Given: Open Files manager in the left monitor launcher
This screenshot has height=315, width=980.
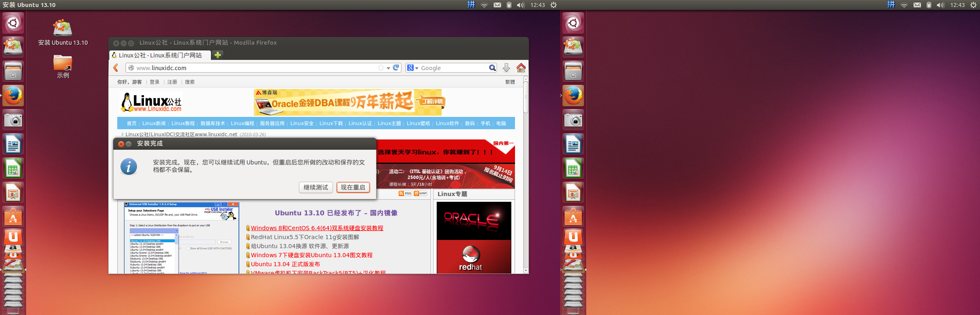Looking at the screenshot, I should tap(13, 71).
